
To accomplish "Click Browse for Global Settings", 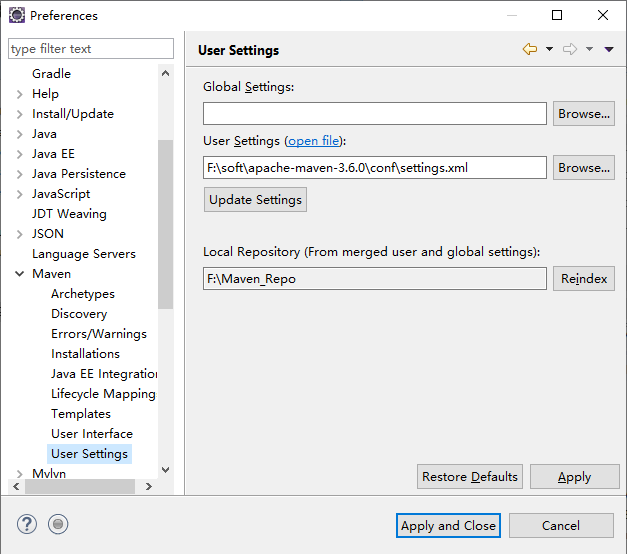I will 583,114.
